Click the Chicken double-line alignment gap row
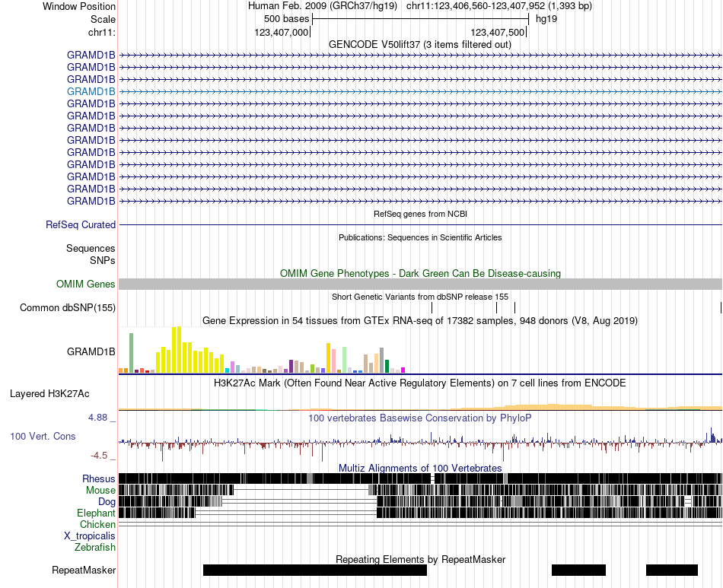Image resolution: width=723 pixels, height=588 pixels. 420,524
